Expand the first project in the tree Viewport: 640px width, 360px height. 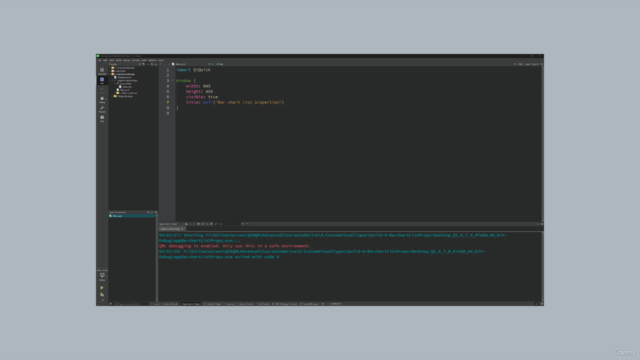(x=109, y=68)
